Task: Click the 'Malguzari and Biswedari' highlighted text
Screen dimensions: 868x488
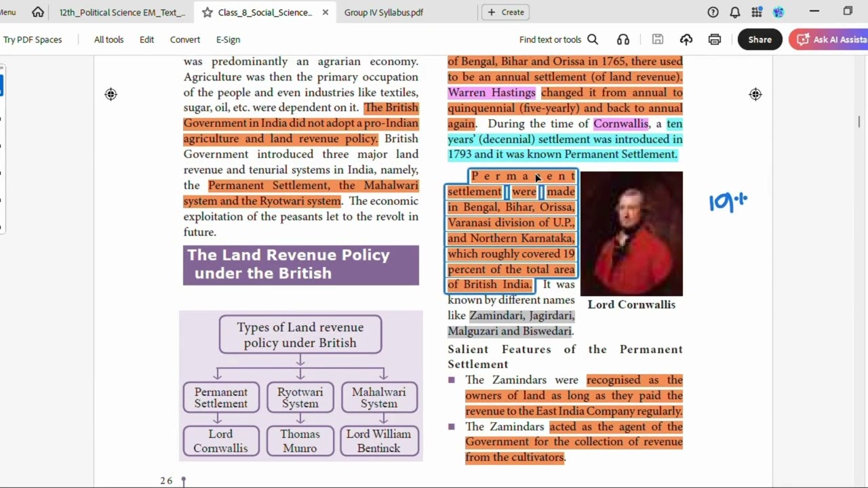Action: [510, 331]
